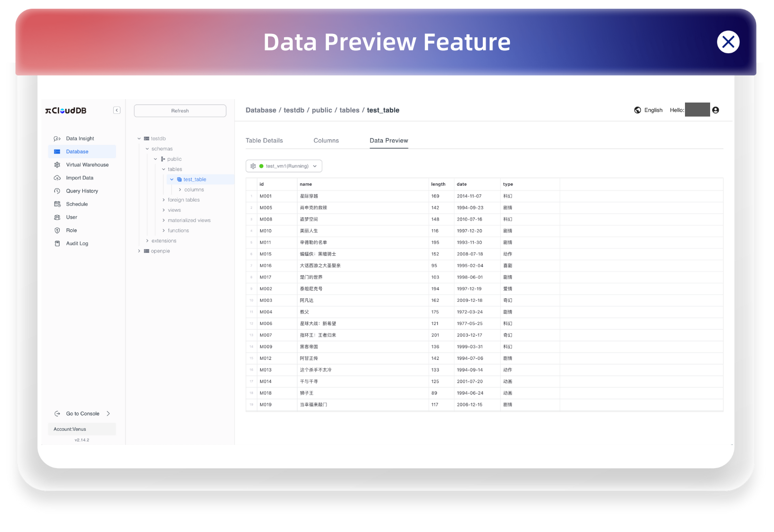Click the id column header
This screenshot has width=774, height=532.
[x=277, y=184]
